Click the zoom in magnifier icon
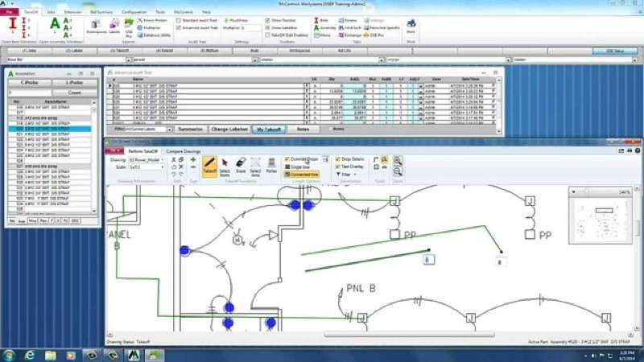Image resolution: width=644 pixels, height=362 pixels. [x=397, y=160]
